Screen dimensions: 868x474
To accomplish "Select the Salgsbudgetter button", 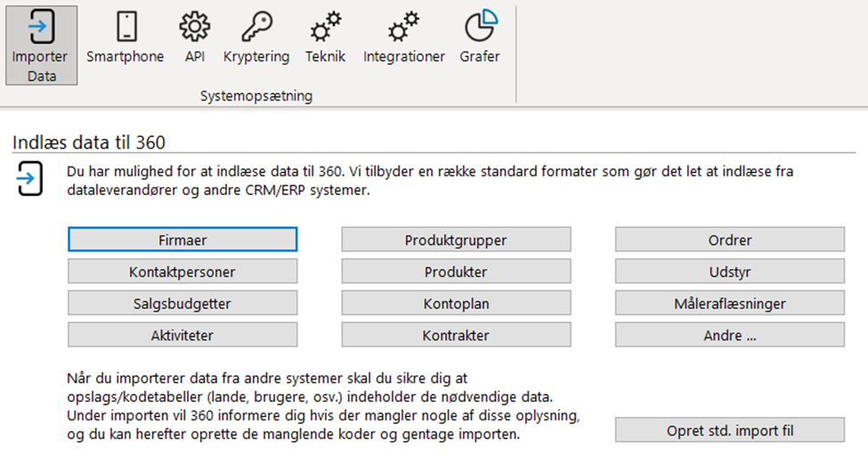I will point(183,303).
